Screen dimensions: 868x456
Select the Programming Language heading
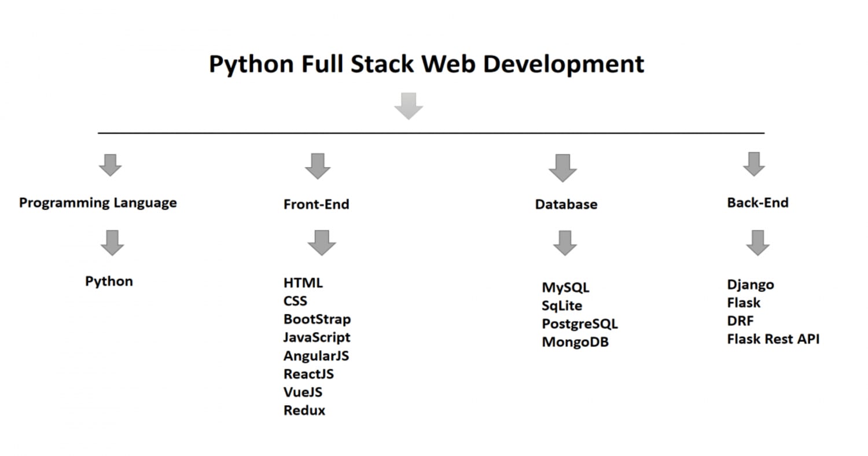tap(98, 203)
